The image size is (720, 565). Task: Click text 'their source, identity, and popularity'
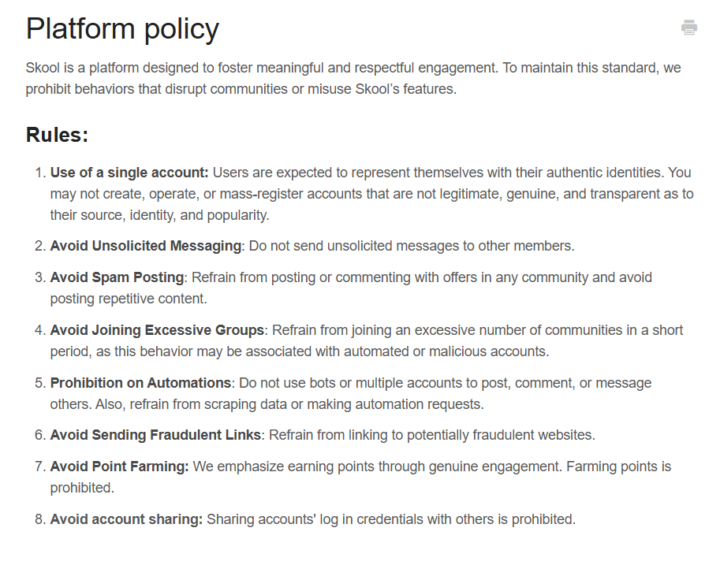click(159, 215)
